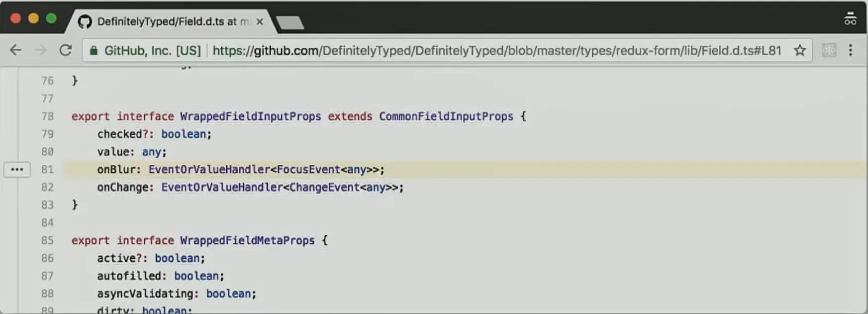The width and height of the screenshot is (868, 314).
Task: Click 'active?: boolean;' code line
Action: 151,258
